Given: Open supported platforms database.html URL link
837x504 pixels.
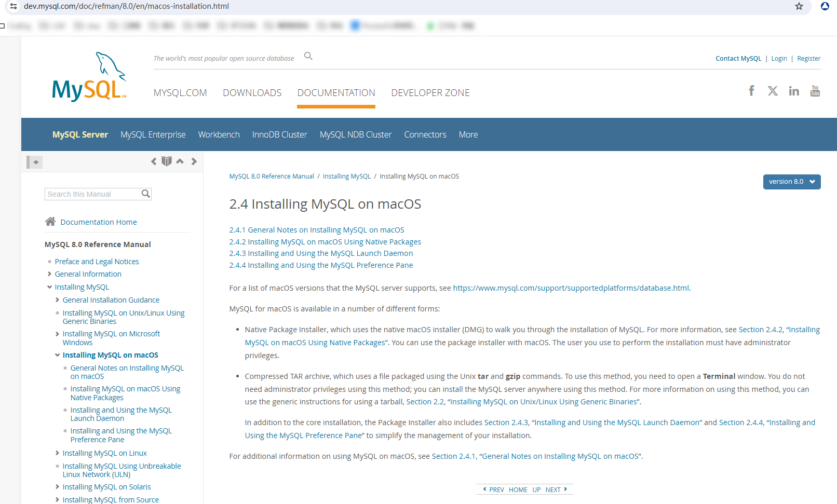Looking at the screenshot, I should pyautogui.click(x=571, y=288).
